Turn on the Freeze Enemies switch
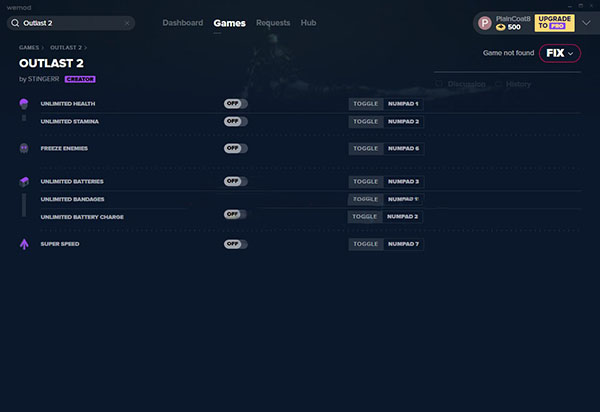The width and height of the screenshot is (600, 412). pyautogui.click(x=235, y=148)
